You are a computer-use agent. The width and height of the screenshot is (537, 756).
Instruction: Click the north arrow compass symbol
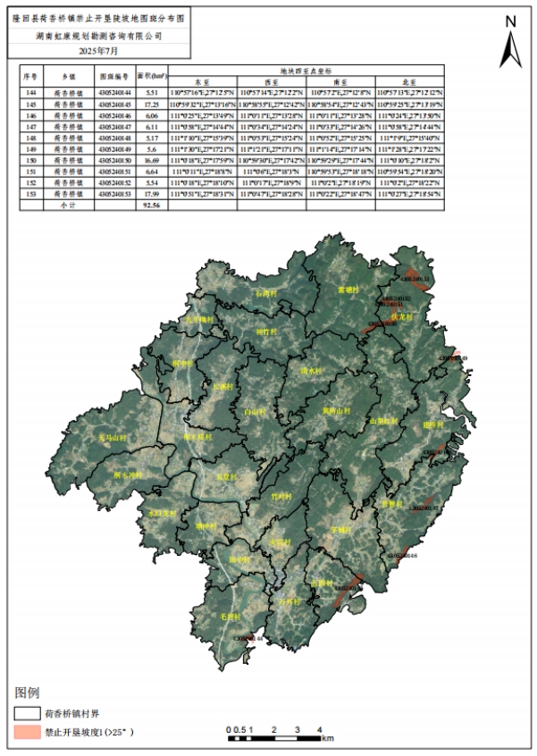pyautogui.click(x=510, y=44)
